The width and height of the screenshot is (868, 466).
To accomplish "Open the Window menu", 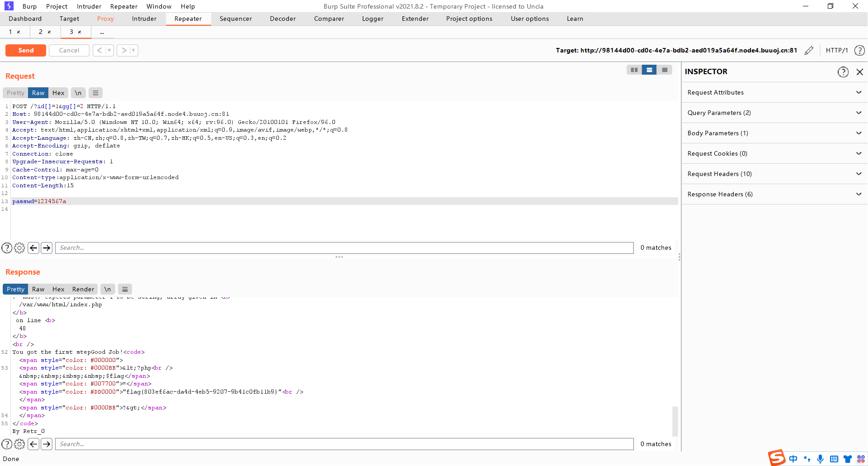I will coord(159,6).
